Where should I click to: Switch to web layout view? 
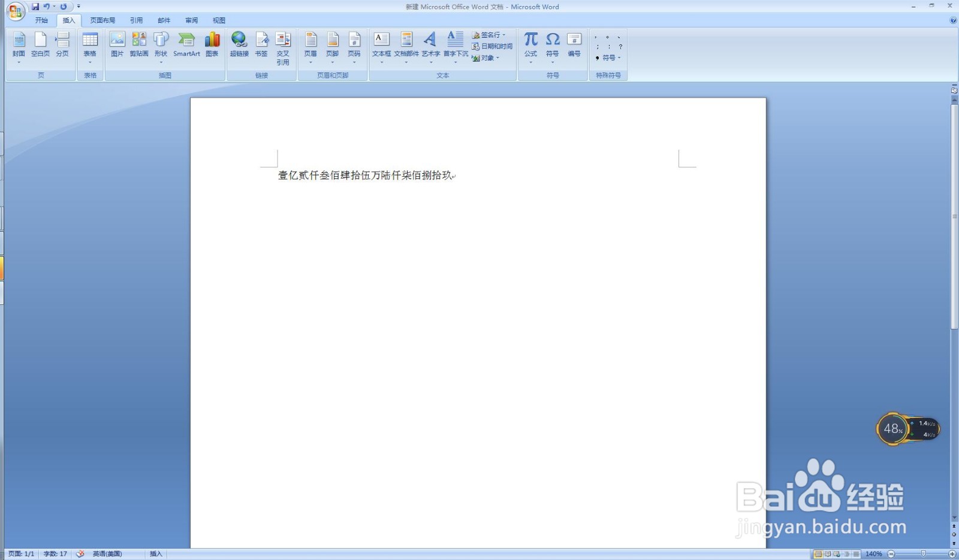[837, 554]
